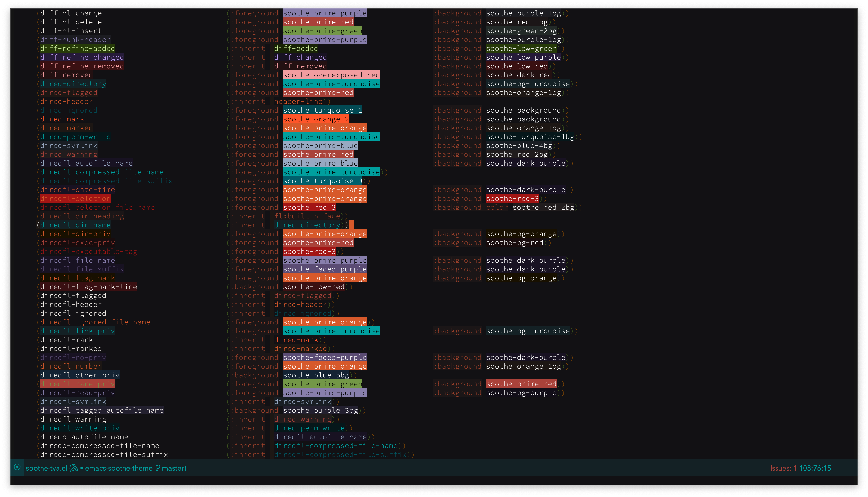The height and width of the screenshot is (497, 868).
Task: Click the soothe-turquoise-1 color preview
Action: 322,110
